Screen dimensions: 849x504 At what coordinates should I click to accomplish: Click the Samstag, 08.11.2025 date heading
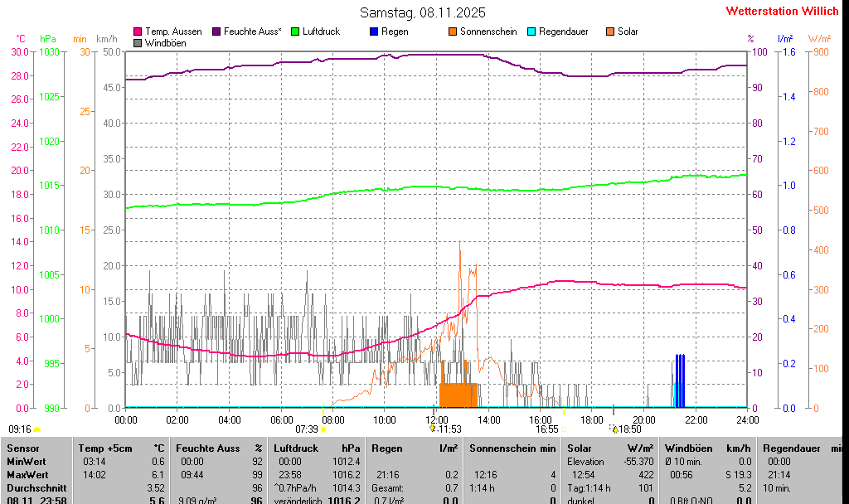[x=423, y=12]
